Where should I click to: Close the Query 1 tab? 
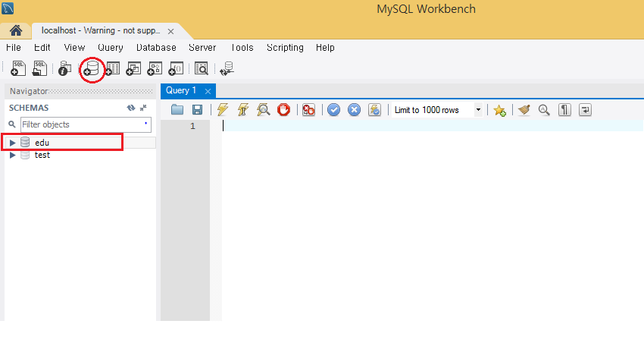pos(208,91)
